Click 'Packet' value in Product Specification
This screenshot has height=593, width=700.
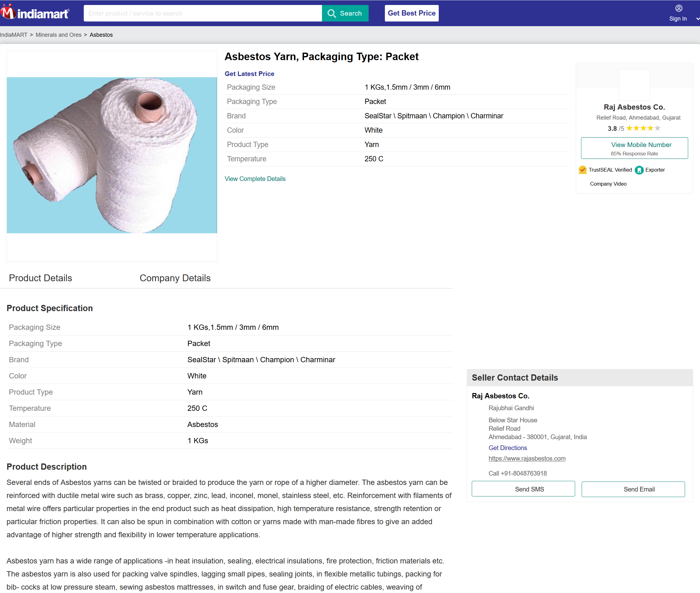(199, 343)
